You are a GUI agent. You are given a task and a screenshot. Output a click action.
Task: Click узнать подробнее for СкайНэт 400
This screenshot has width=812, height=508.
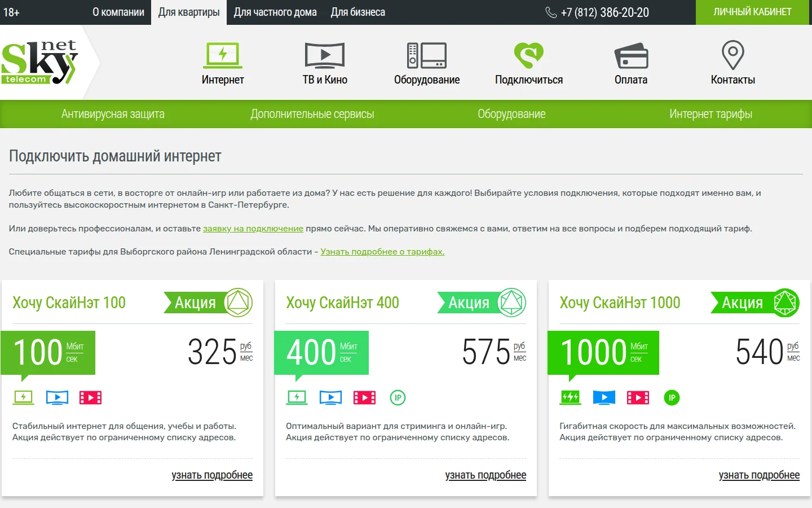486,475
